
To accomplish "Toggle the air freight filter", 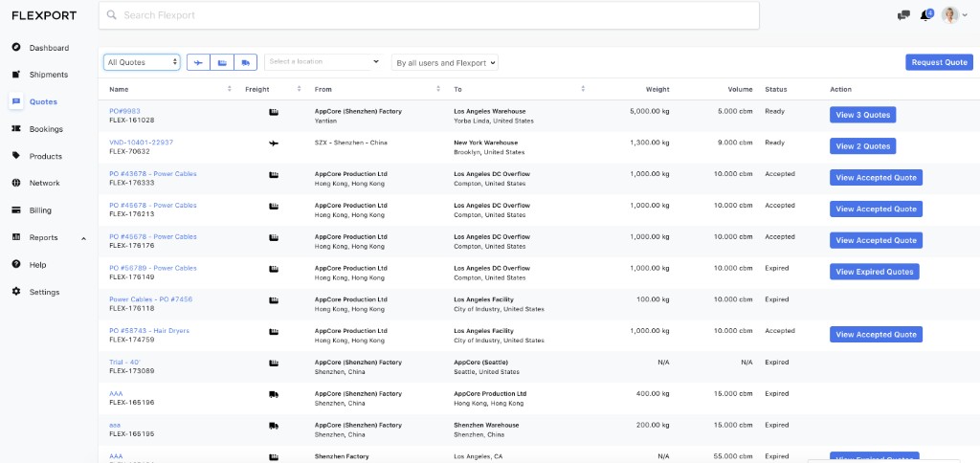I will pos(199,62).
